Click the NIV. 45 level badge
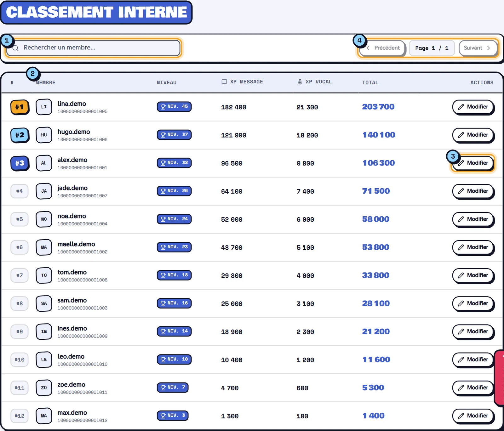This screenshot has height=431, width=504. 174,107
